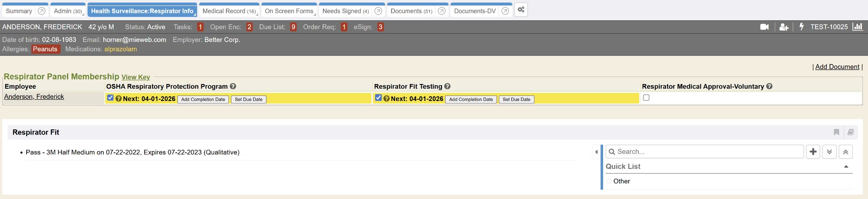Switch to the Medical Record tab
This screenshot has width=868, height=199.
tap(228, 11)
